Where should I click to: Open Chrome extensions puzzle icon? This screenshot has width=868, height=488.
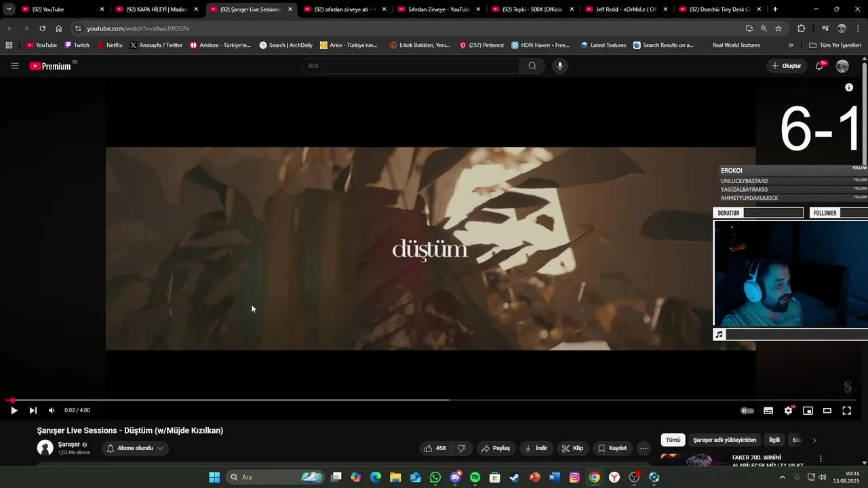[801, 28]
